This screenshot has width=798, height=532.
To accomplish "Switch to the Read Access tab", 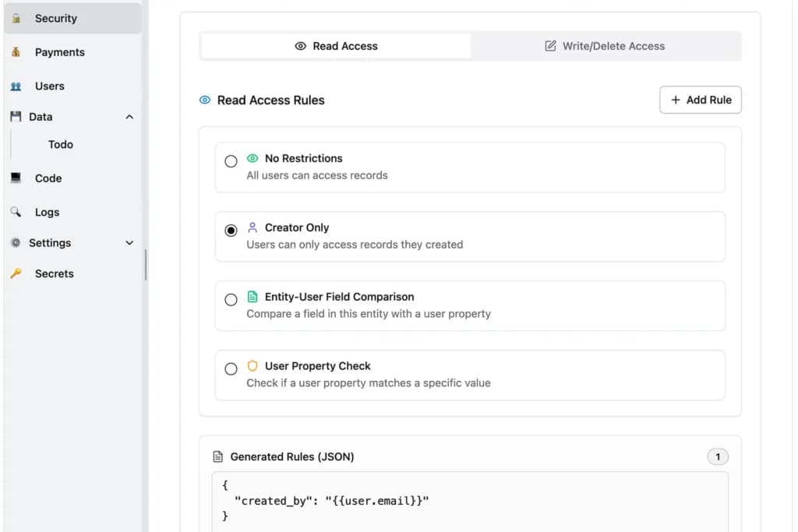I will click(x=336, y=46).
